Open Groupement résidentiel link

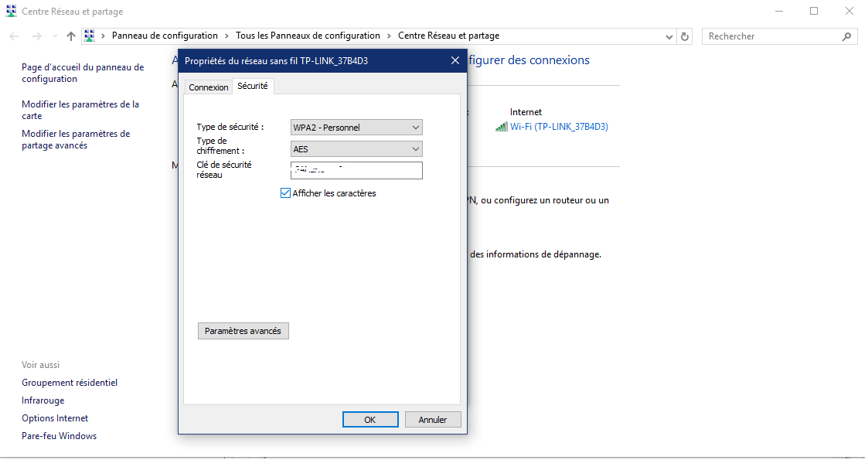(x=70, y=383)
